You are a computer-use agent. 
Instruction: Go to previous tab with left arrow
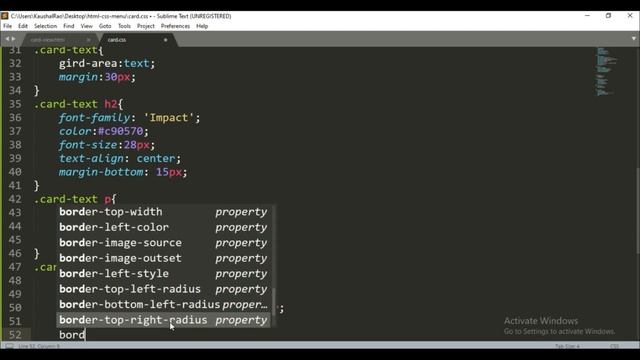coord(7,39)
